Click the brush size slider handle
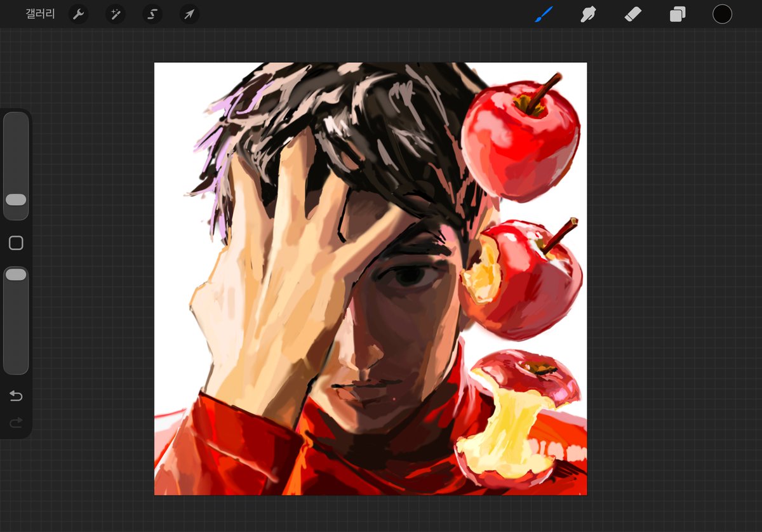The height and width of the screenshot is (532, 762). tap(16, 199)
